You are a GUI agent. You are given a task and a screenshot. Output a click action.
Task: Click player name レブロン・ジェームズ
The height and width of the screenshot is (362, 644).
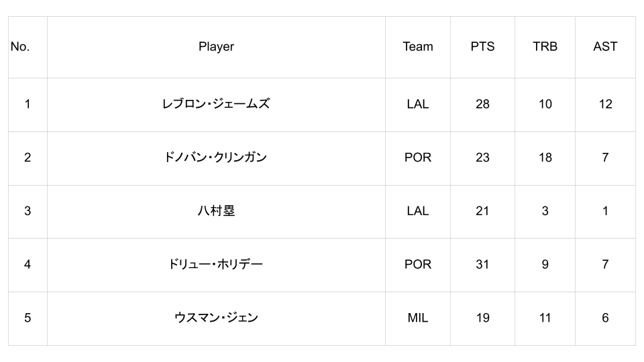[216, 104]
